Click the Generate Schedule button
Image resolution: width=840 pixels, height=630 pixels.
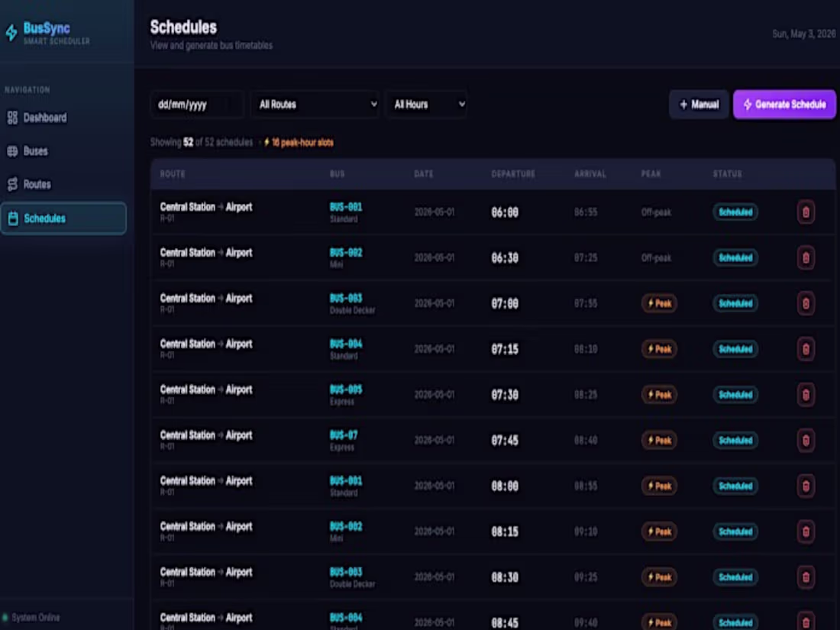pos(784,105)
